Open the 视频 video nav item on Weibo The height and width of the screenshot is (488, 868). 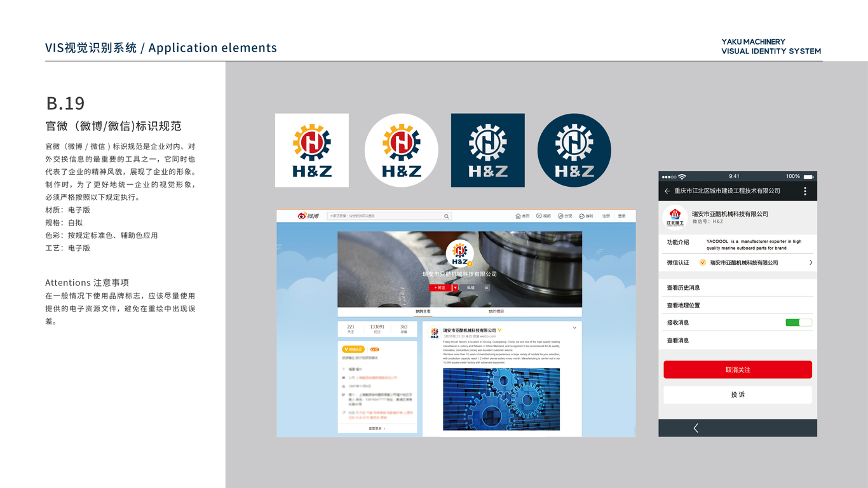pos(543,216)
